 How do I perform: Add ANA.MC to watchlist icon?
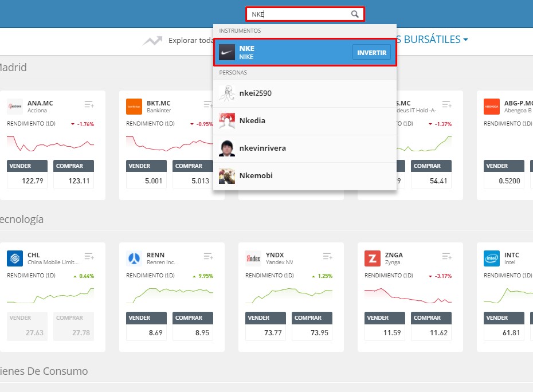click(89, 104)
